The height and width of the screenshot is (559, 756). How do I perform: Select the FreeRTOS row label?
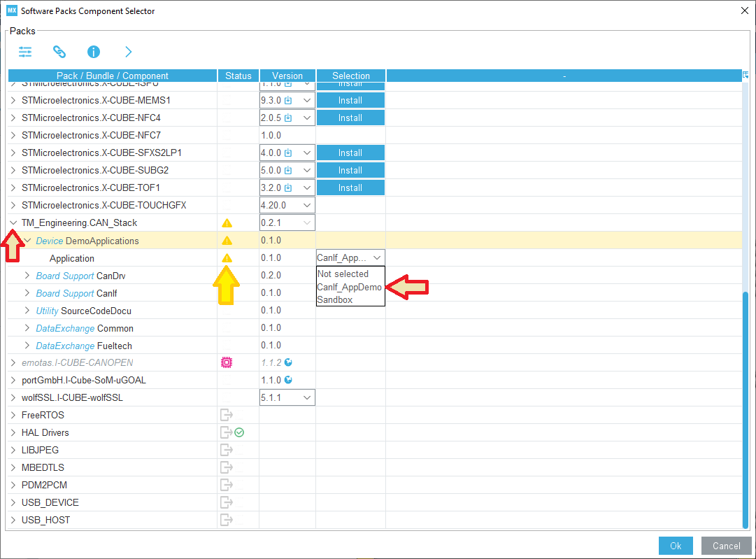coord(43,416)
